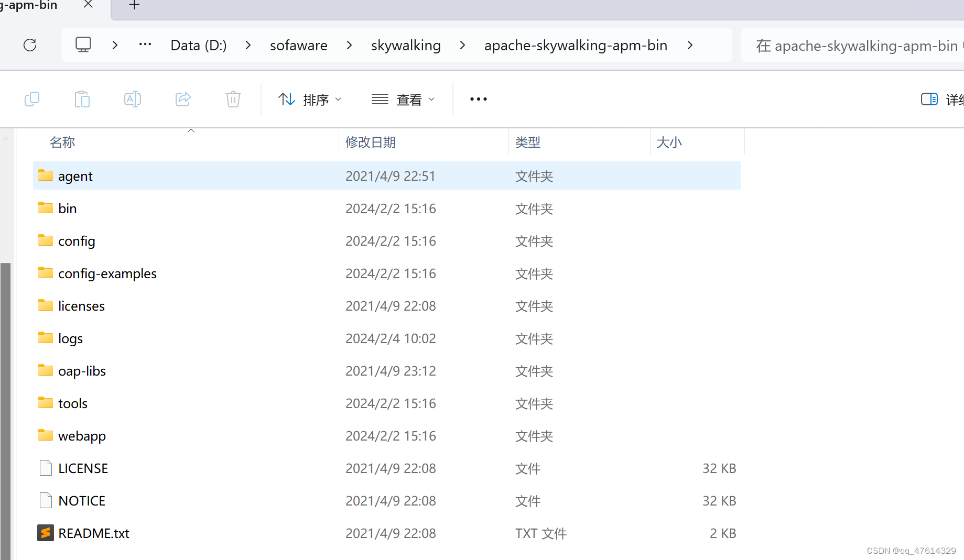Screen dimensions: 964x560
Task: Click the vertical scrollbar in left pane
Action: point(6,410)
